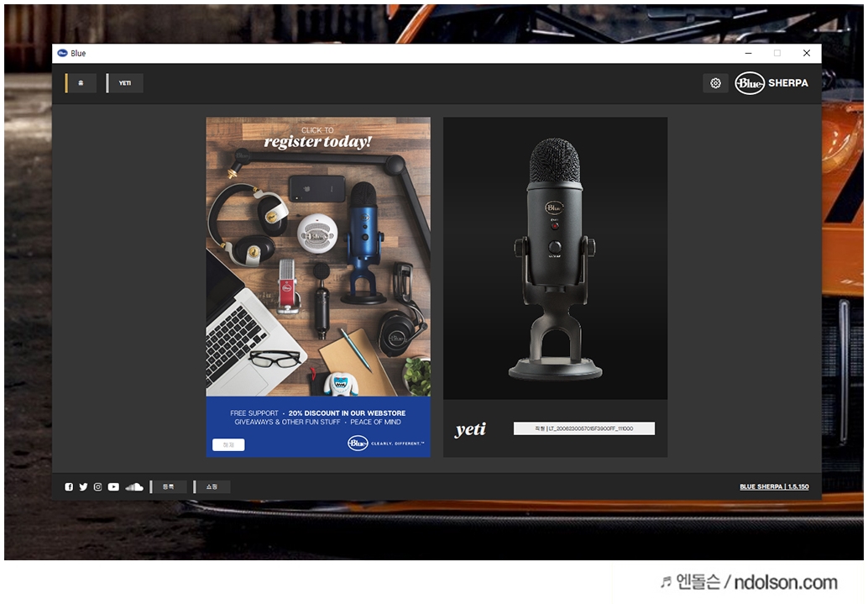This screenshot has width=868, height=604.
Task: Select the home tab with the yellow bar
Action: pos(81,83)
